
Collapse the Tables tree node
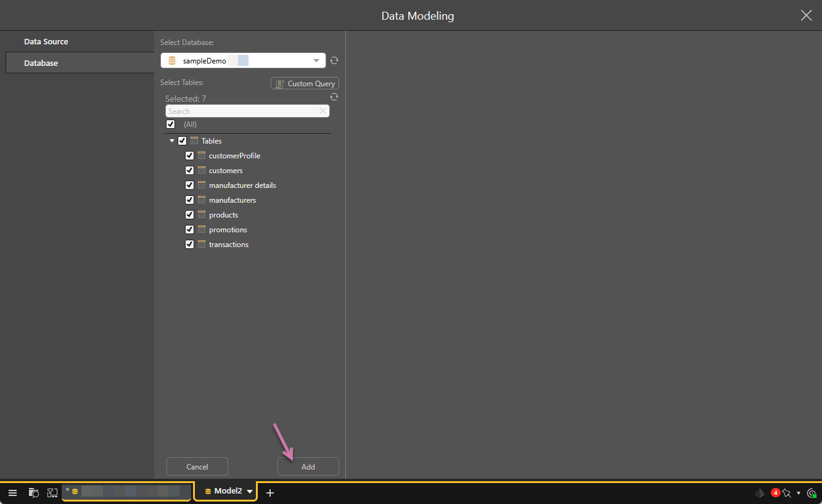click(172, 141)
